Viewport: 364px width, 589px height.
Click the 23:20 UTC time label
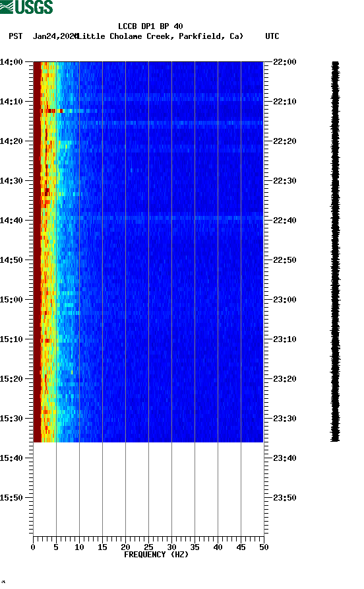(285, 379)
